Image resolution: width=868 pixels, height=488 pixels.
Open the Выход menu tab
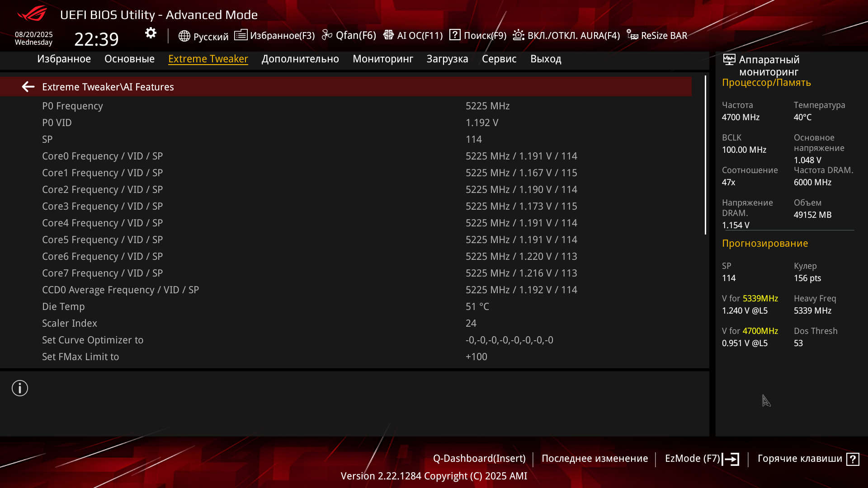click(545, 59)
